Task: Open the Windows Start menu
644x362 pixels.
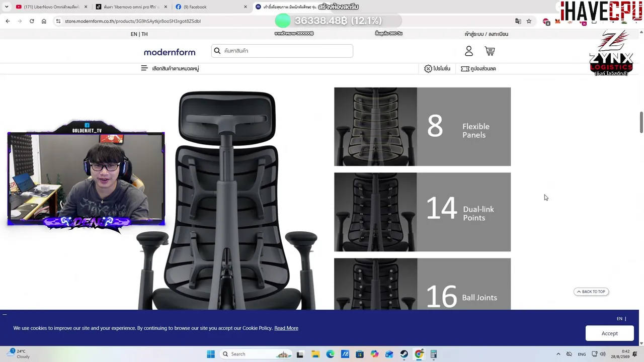Action: tap(211, 354)
